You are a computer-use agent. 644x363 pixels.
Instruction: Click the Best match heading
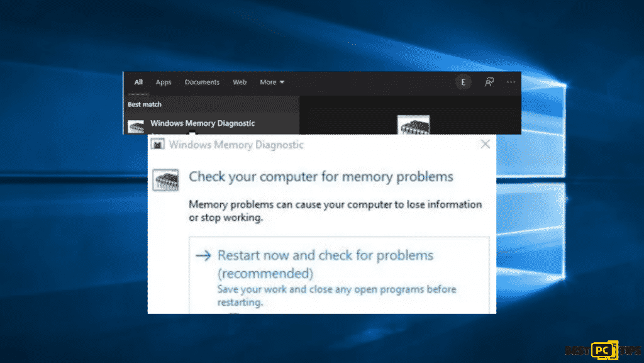pyautogui.click(x=145, y=104)
